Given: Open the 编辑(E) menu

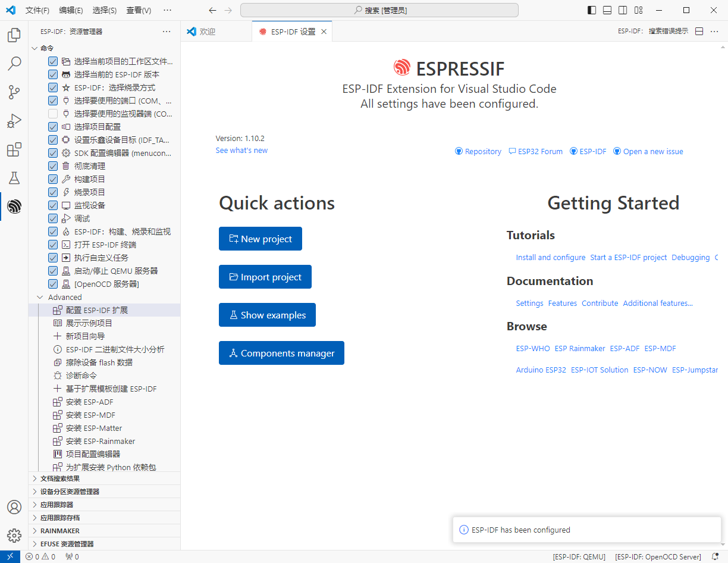Looking at the screenshot, I should click(x=71, y=10).
